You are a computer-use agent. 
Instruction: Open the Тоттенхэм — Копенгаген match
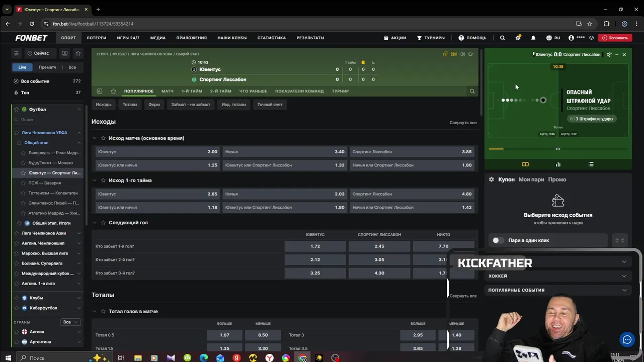point(54,193)
